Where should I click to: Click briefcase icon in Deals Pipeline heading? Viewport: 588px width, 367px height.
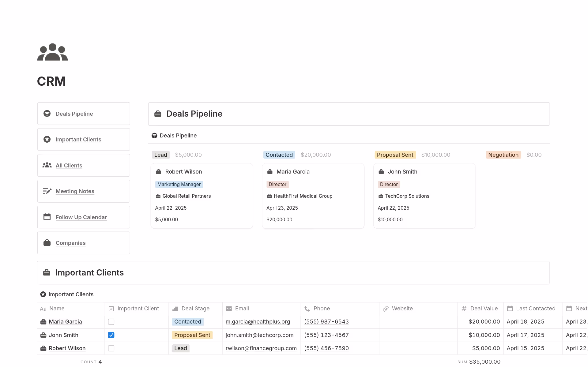(158, 114)
